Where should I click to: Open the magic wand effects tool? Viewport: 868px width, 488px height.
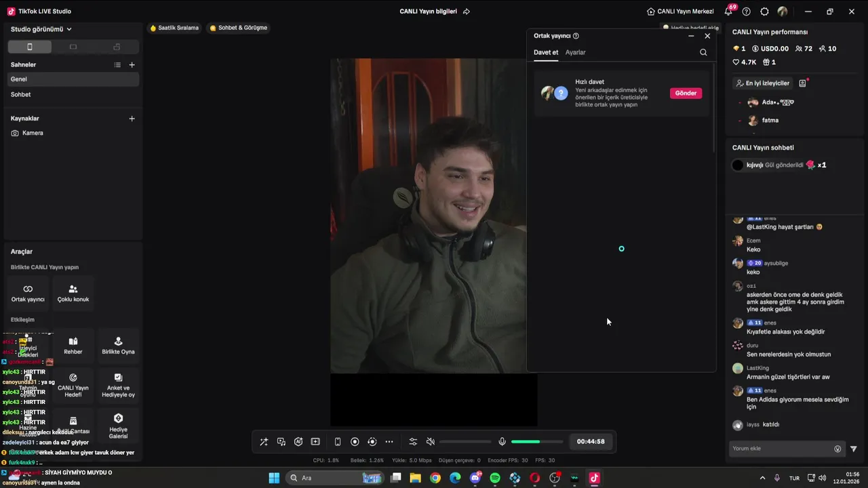(x=264, y=442)
